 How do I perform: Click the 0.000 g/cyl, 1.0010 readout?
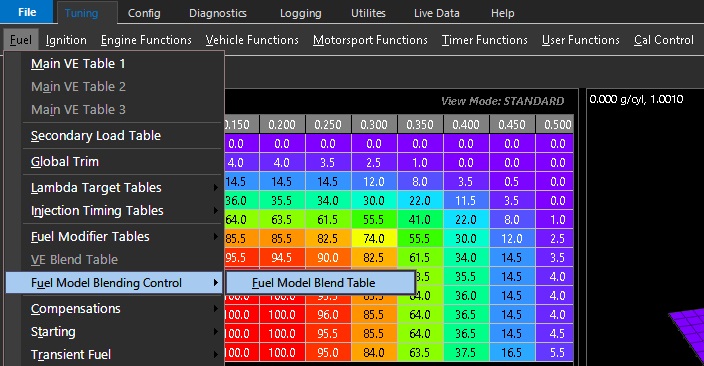coord(636,99)
